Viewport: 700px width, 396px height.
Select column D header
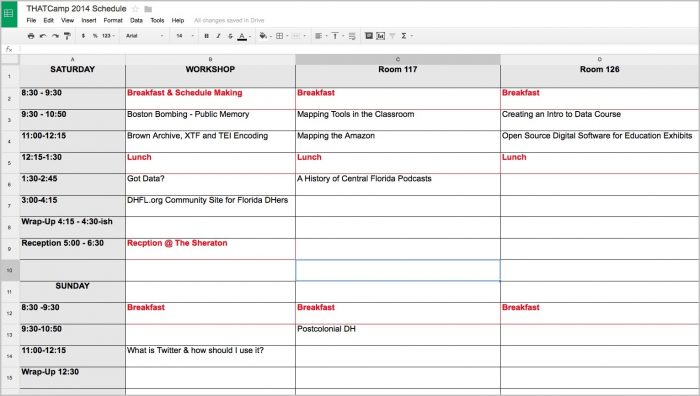(x=600, y=59)
